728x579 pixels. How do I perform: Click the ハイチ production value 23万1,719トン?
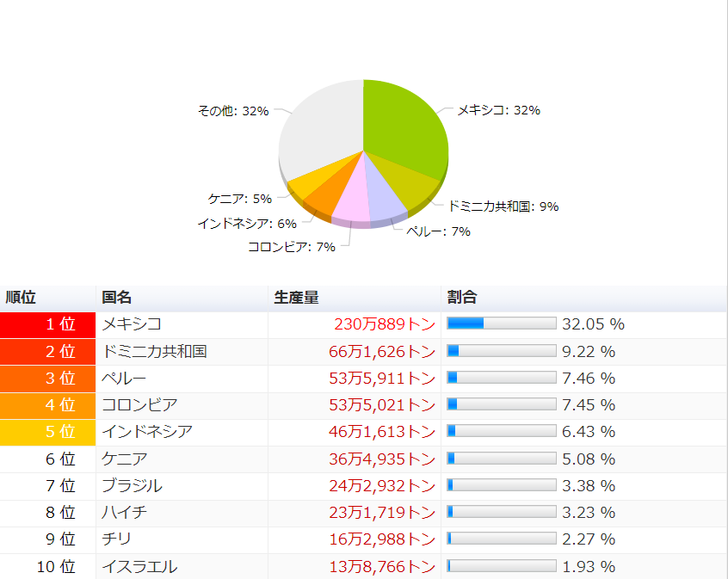[382, 513]
